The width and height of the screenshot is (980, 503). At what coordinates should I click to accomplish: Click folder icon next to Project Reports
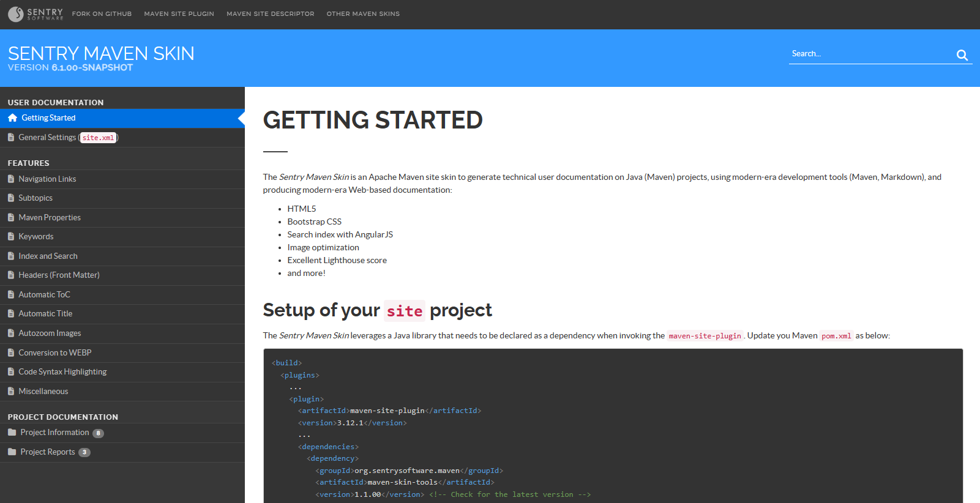[x=12, y=452]
